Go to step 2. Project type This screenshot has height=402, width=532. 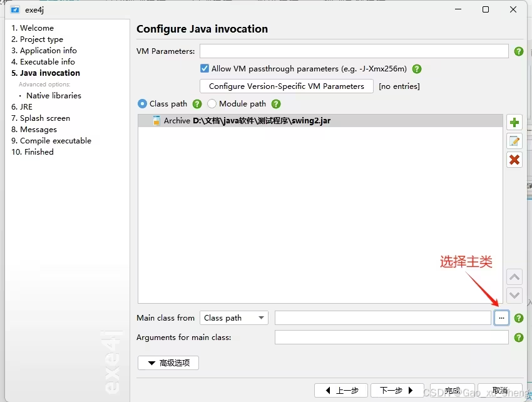[38, 39]
